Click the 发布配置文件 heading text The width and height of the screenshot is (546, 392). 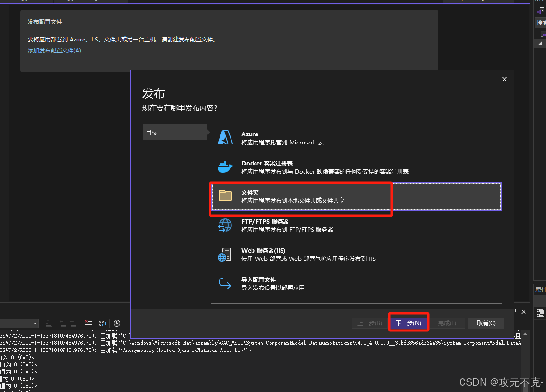pos(45,21)
